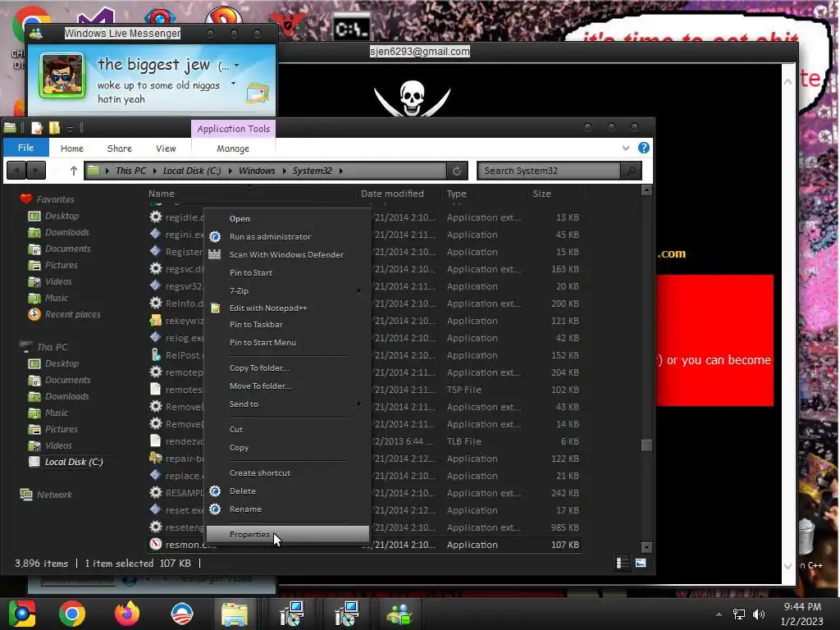Click Open in the context menu
This screenshot has width=840, height=630.
coord(240,218)
